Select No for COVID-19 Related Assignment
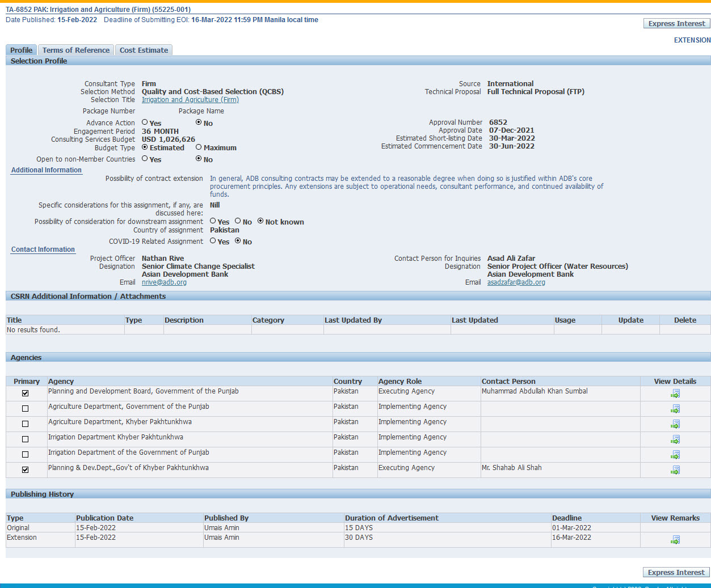Screen dimensions: 711x588 pyautogui.click(x=238, y=241)
